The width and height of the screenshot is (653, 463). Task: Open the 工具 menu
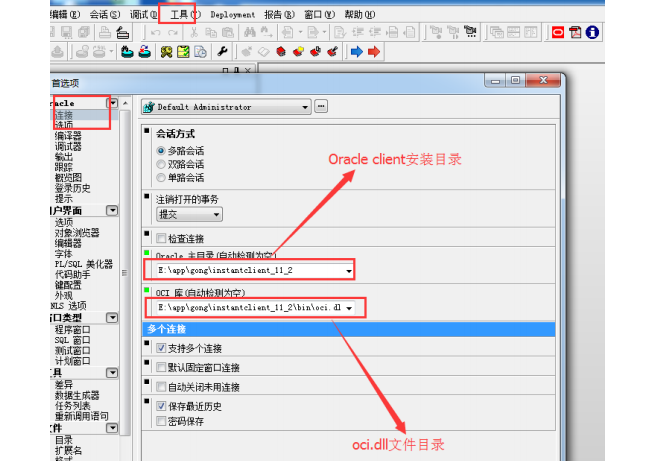[x=183, y=15]
